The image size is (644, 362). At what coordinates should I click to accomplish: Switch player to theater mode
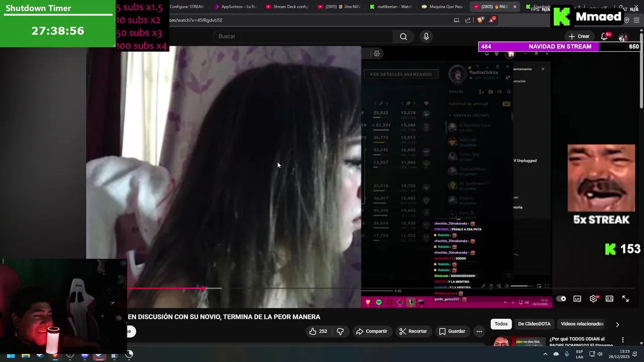[x=609, y=299]
